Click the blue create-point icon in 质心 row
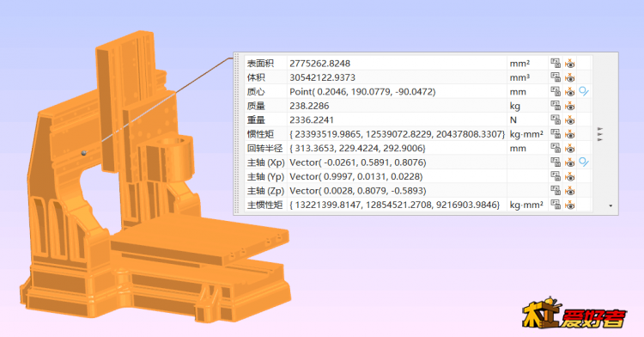 (584, 91)
